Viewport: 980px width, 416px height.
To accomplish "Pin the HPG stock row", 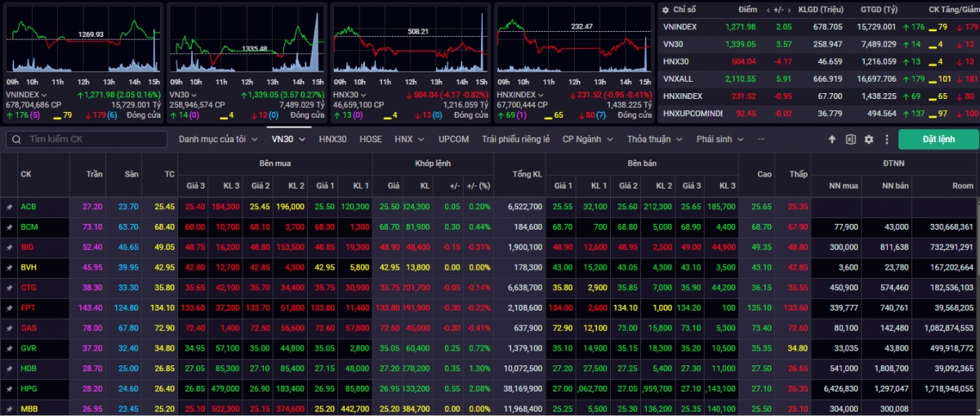I will pos(9,388).
